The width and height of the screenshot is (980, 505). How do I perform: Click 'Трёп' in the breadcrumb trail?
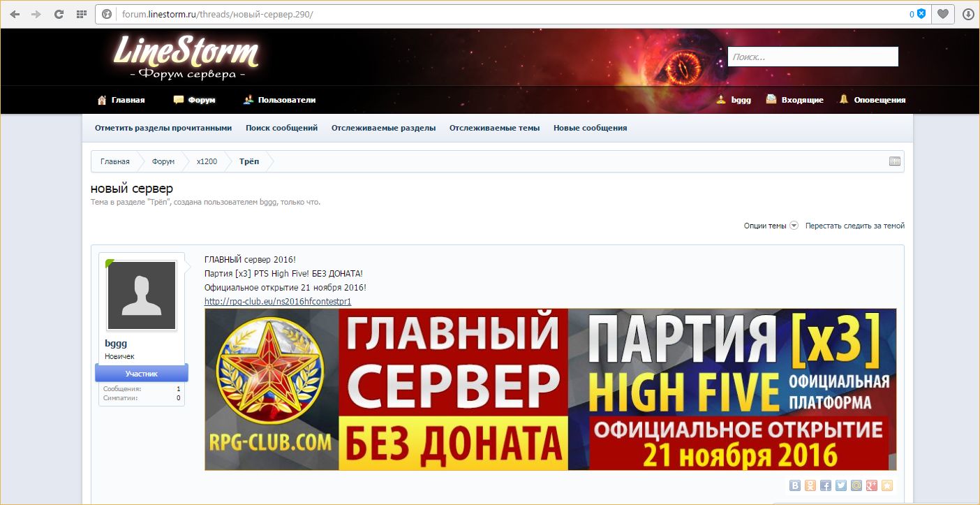point(249,161)
